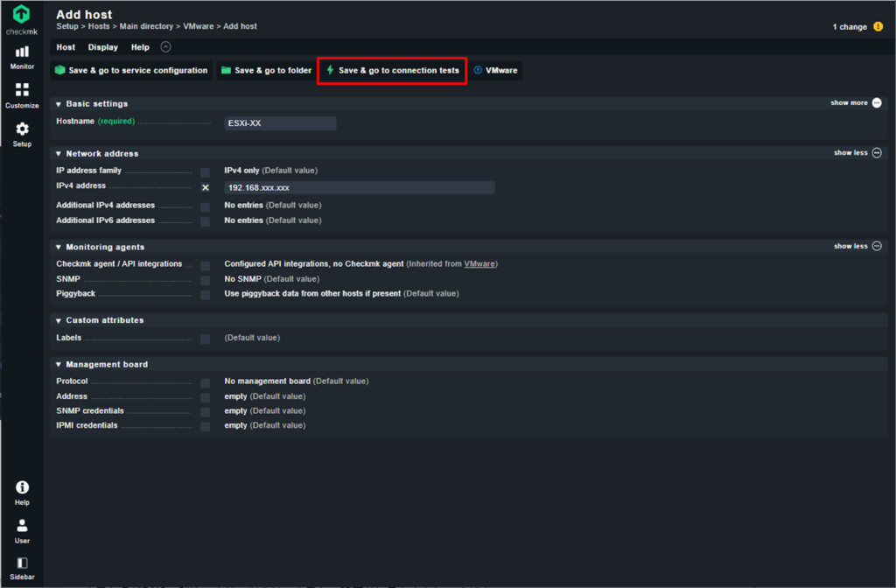Enable the Address checkbox in Management board
This screenshot has width=896, height=588.
pos(205,398)
